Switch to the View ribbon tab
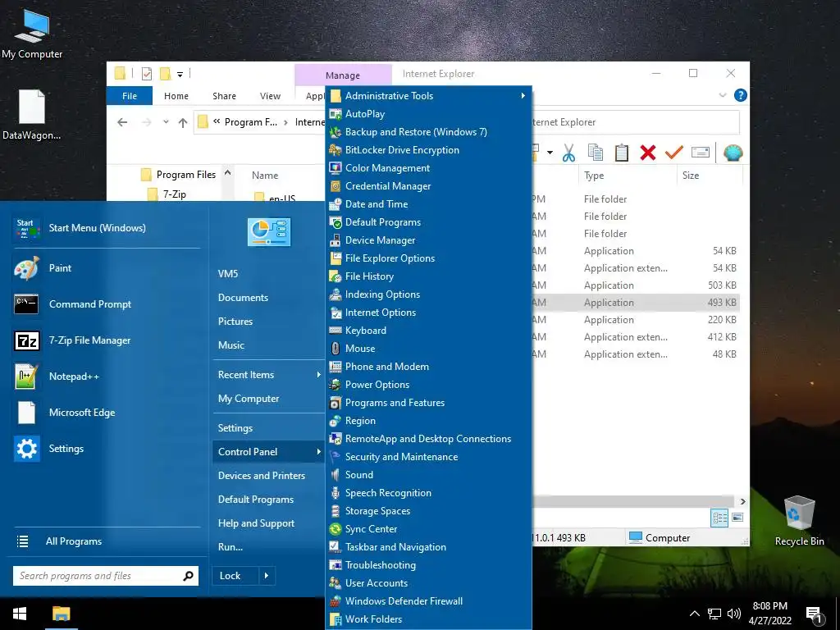840x630 pixels. point(270,96)
